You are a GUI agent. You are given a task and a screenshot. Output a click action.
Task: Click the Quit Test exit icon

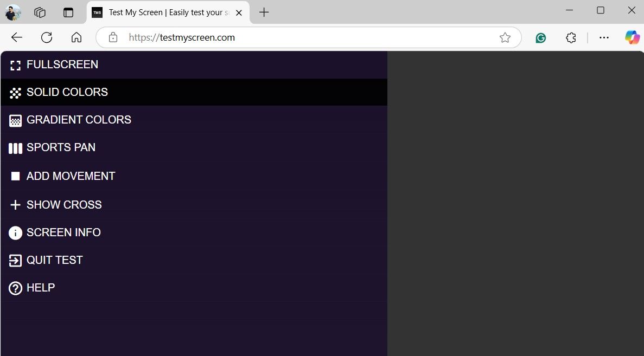(15, 261)
